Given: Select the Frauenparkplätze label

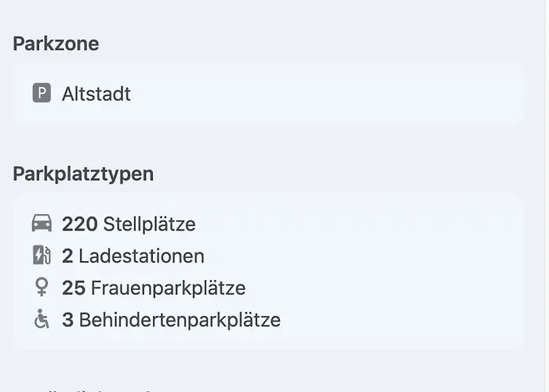Looking at the screenshot, I should coord(168,288).
